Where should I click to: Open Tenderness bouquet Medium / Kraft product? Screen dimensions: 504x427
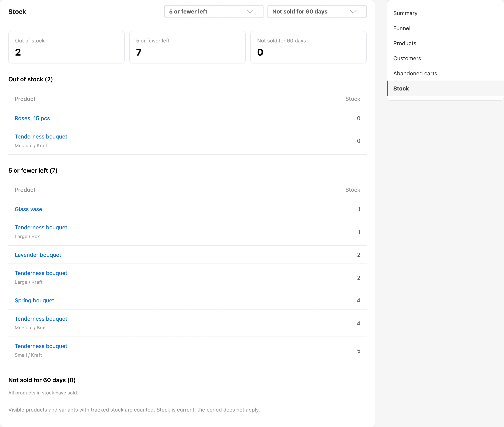pos(41,137)
